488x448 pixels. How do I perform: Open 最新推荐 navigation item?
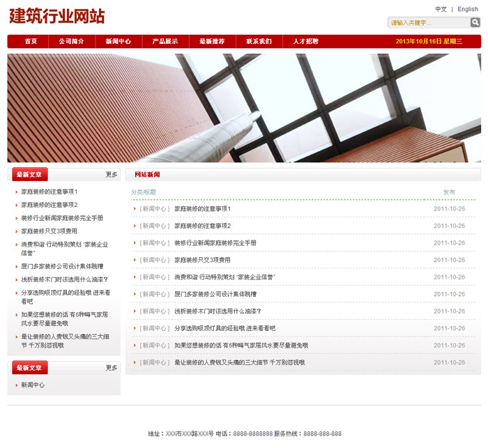click(x=212, y=41)
